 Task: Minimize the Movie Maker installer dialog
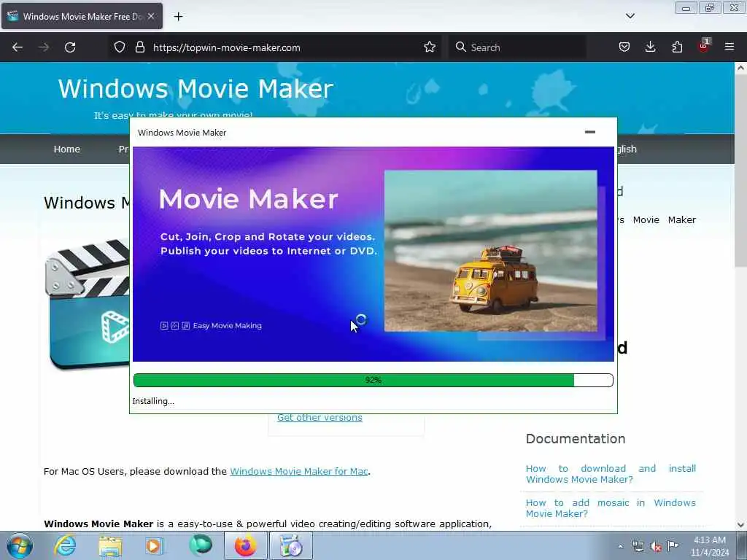pos(589,132)
